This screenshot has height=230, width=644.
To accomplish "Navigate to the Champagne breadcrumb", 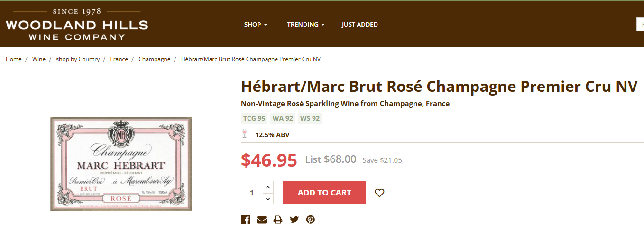I will point(154,59).
